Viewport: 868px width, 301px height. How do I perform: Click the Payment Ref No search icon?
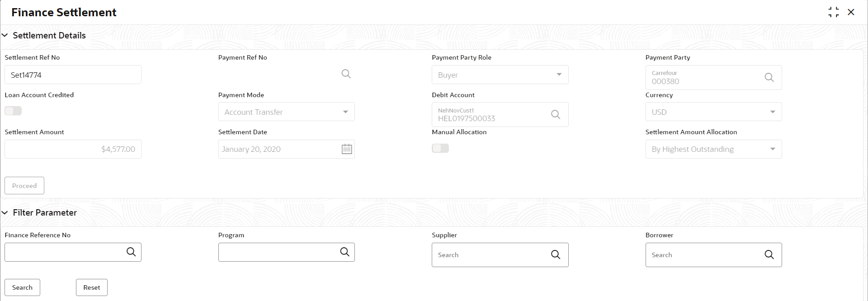click(346, 74)
